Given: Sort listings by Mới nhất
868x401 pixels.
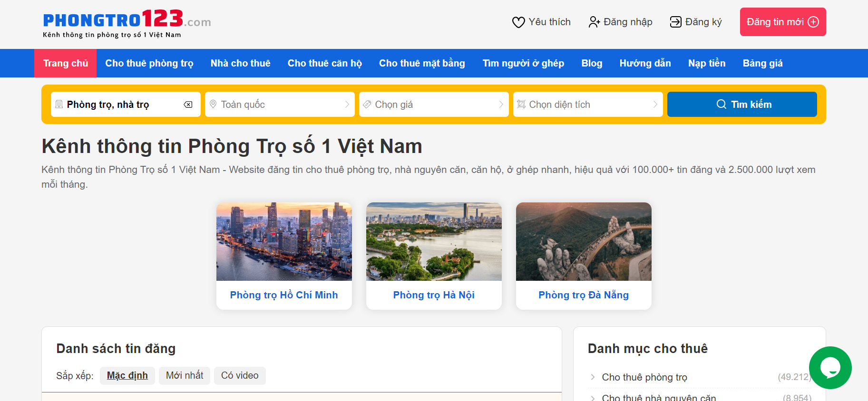Looking at the screenshot, I should [x=184, y=375].
